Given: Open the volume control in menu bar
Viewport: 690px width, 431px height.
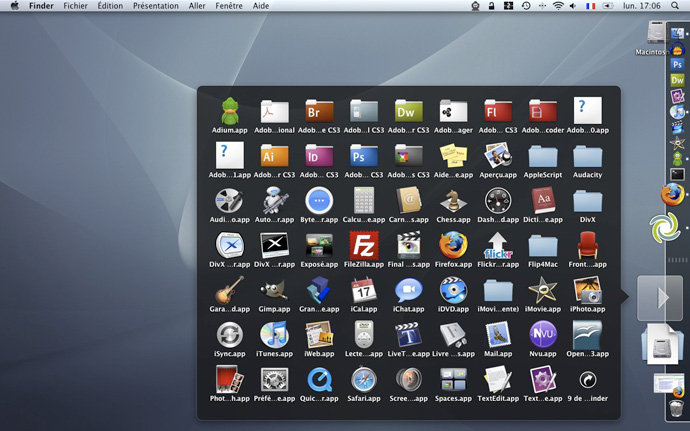Looking at the screenshot, I should pyautogui.click(x=573, y=6).
